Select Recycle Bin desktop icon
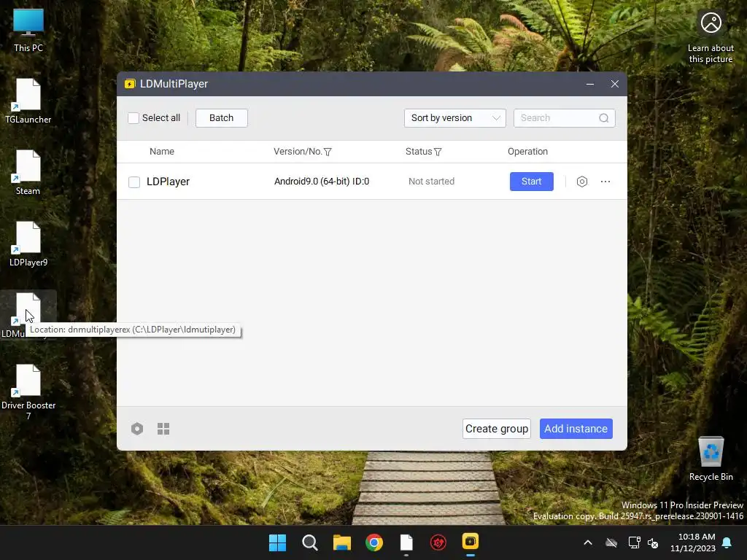The width and height of the screenshot is (747, 560). tap(711, 459)
